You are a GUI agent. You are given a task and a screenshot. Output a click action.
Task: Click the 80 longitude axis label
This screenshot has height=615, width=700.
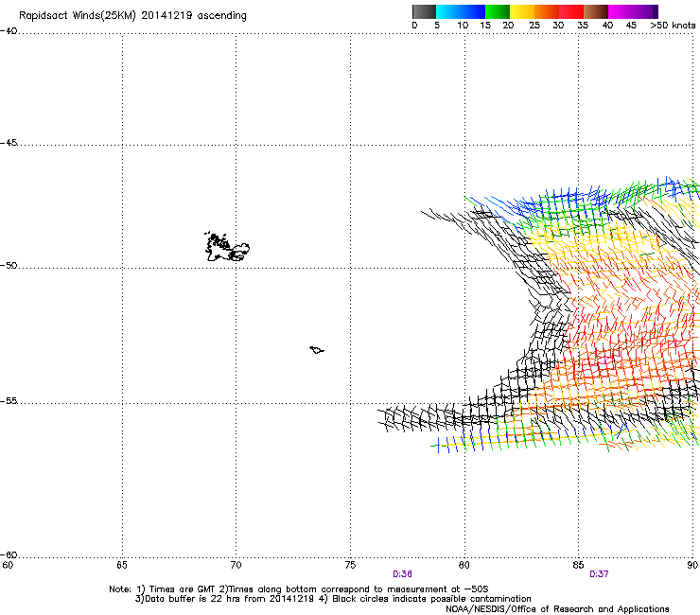(x=464, y=565)
